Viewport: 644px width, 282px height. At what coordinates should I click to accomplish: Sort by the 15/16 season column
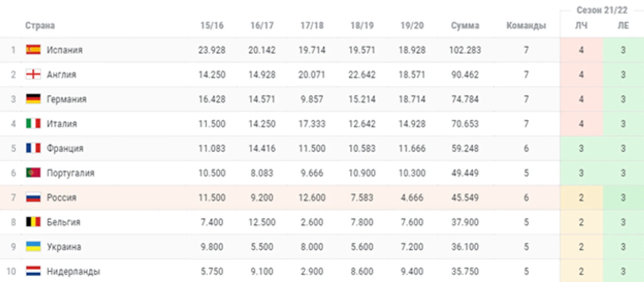click(212, 26)
